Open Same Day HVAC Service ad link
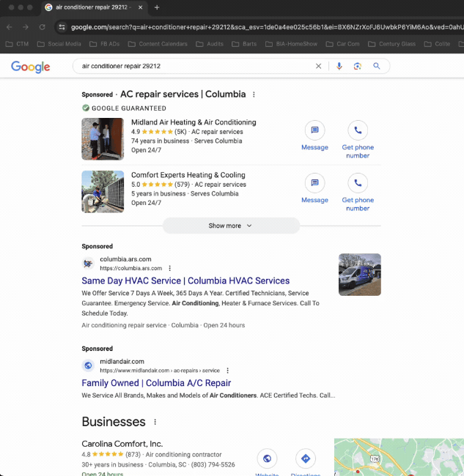The image size is (464, 476). pyautogui.click(x=185, y=280)
